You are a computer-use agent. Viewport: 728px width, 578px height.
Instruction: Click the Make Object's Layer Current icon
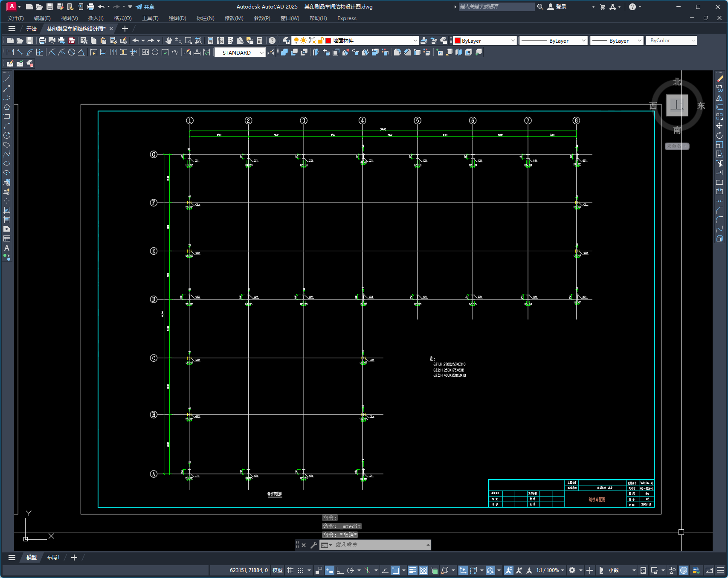pos(424,41)
